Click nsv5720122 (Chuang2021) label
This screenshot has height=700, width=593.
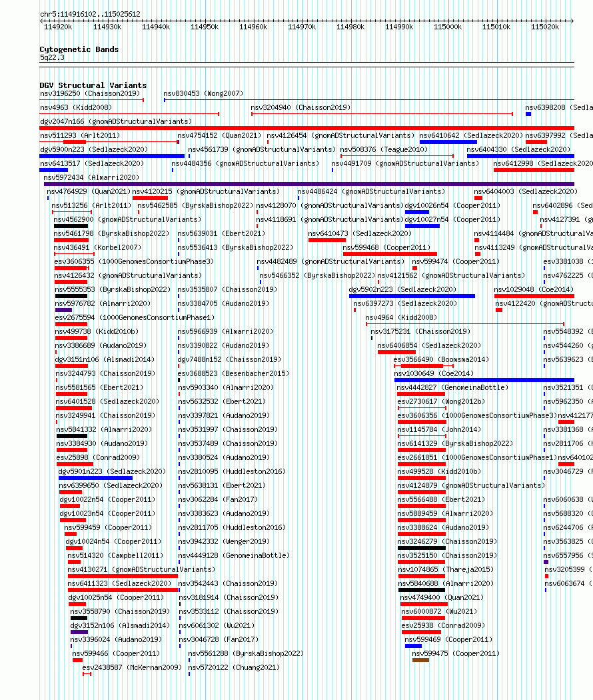(234, 667)
